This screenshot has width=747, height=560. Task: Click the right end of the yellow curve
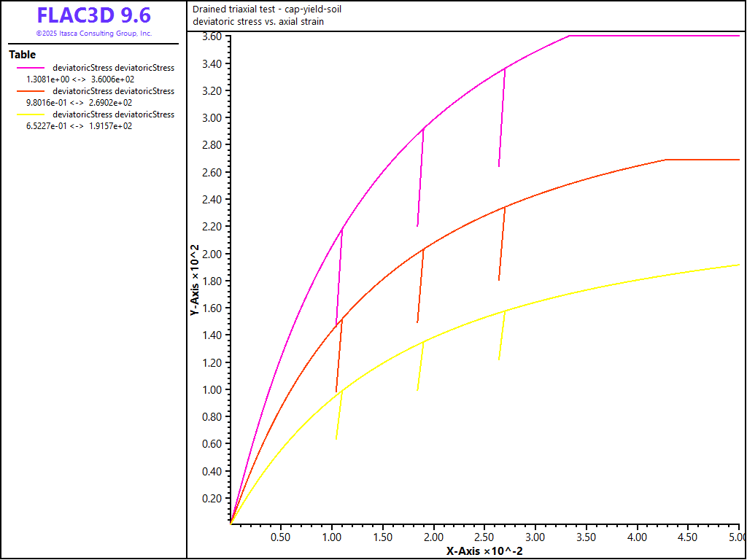pyautogui.click(x=737, y=265)
